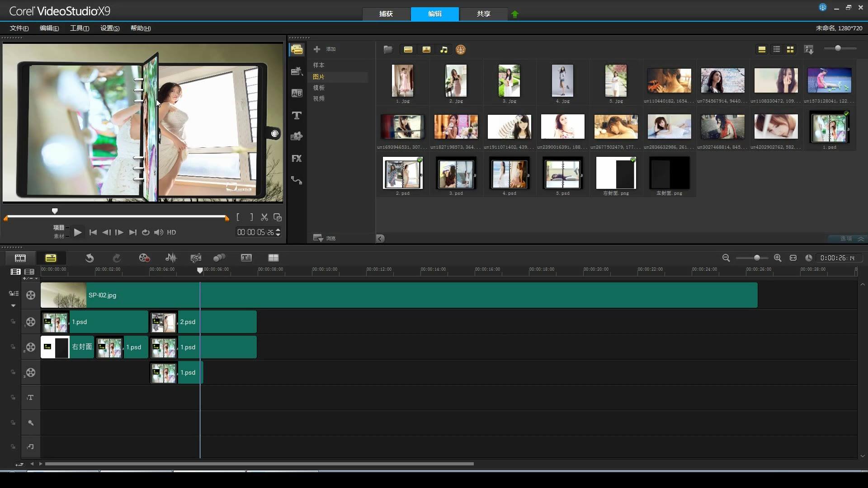Switch to the 共享 tab

(483, 14)
